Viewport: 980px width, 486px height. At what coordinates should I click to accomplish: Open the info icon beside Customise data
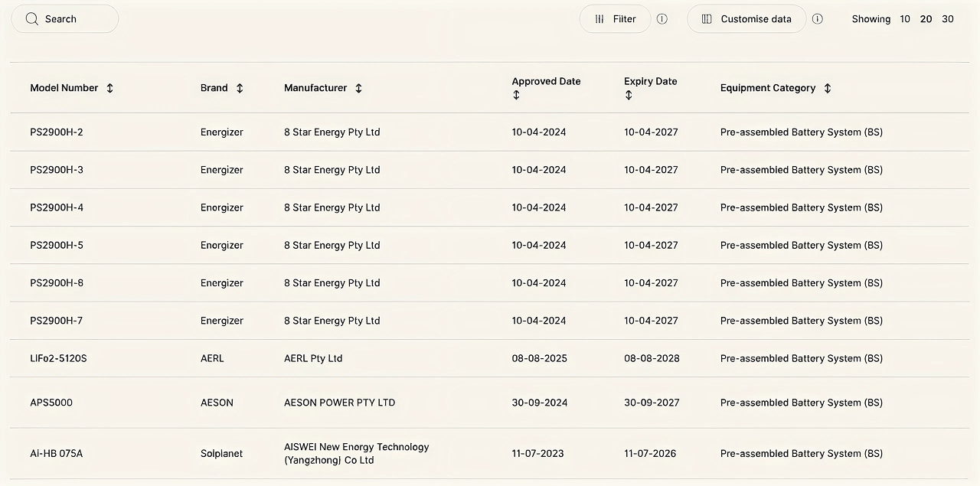point(818,19)
